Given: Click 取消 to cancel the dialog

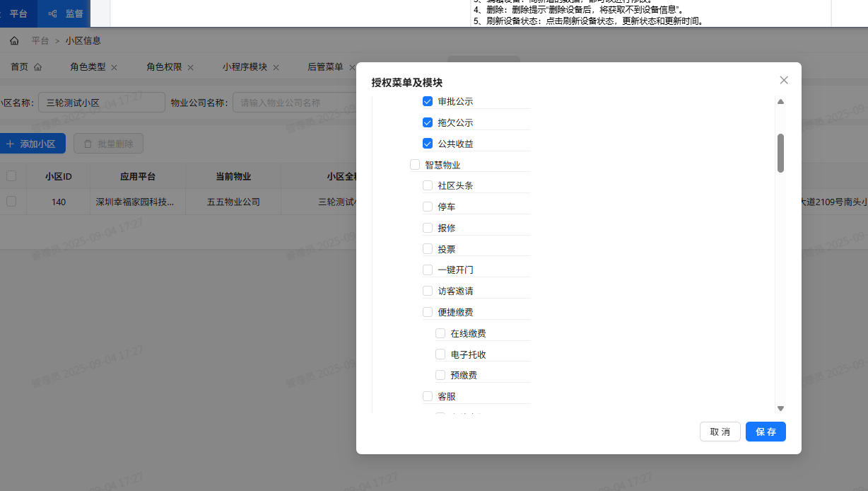Looking at the screenshot, I should click(720, 432).
